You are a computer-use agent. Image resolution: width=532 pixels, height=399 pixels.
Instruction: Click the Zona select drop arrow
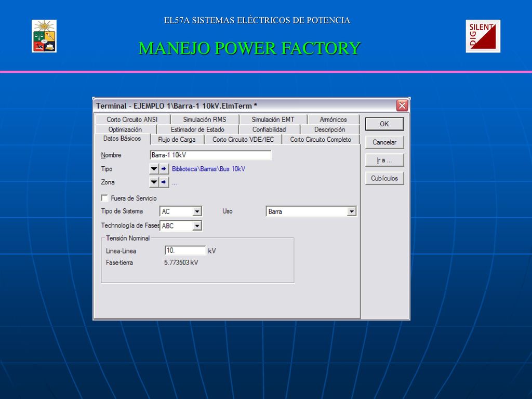tap(154, 182)
